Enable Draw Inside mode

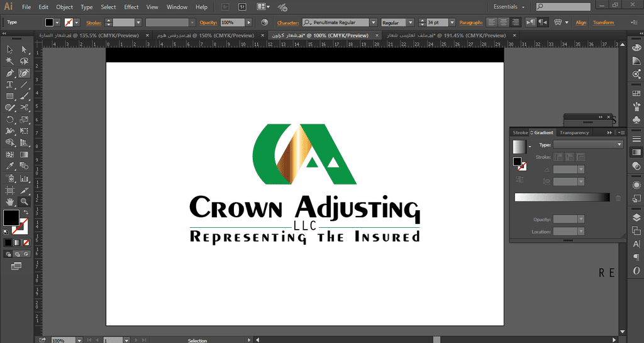tap(26, 254)
